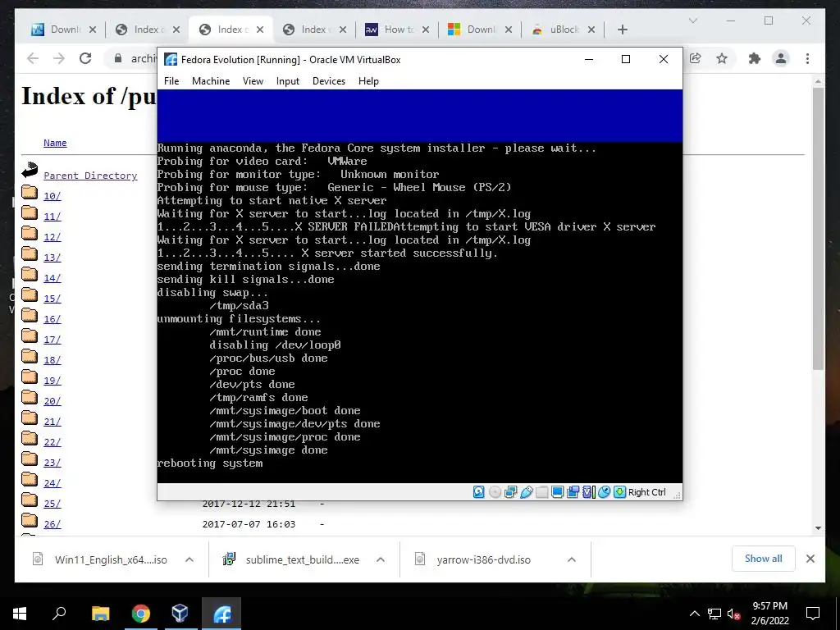Click Show all downloads button
The height and width of the screenshot is (630, 840).
click(764, 559)
